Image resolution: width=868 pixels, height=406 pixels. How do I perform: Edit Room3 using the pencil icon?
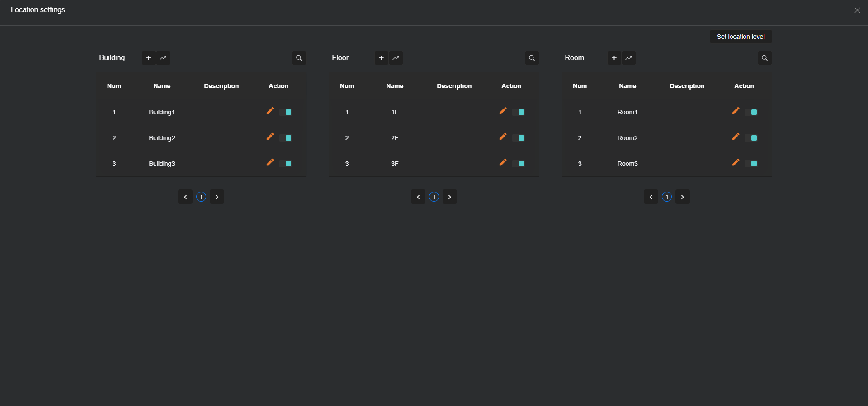click(x=736, y=163)
